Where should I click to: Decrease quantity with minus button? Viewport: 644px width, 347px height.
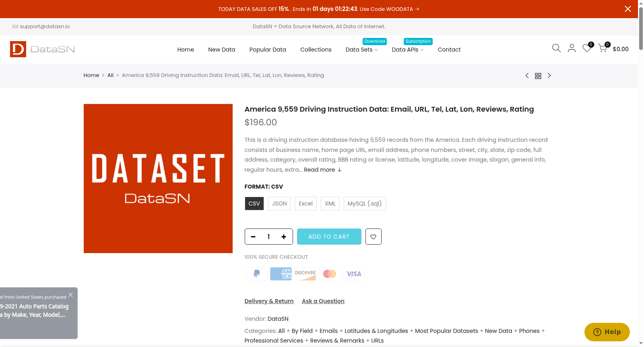click(253, 237)
